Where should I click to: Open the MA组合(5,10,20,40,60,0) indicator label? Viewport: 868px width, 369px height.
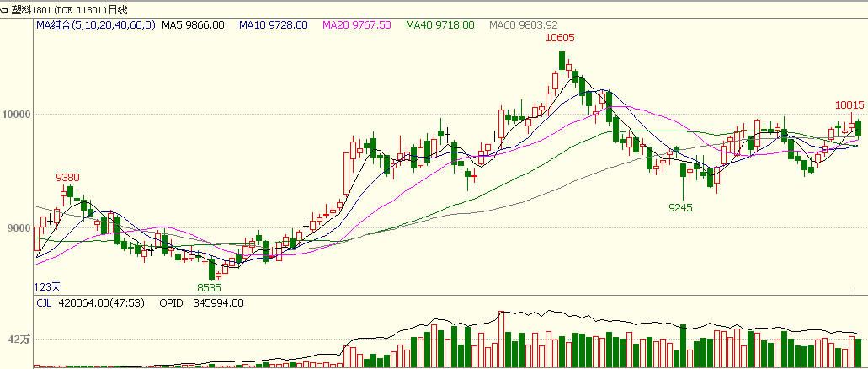pos(96,25)
